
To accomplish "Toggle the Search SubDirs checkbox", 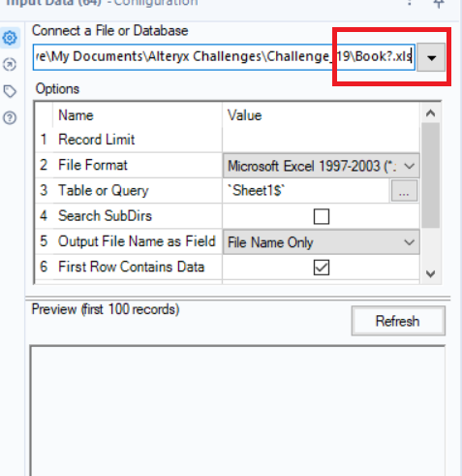I will click(x=322, y=216).
